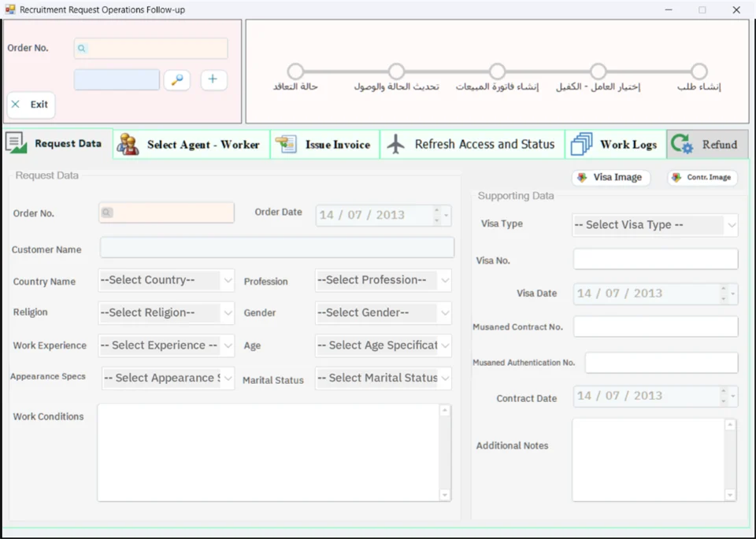
Task: Click Additional Notes scrollbar up arrow
Action: [x=730, y=425]
